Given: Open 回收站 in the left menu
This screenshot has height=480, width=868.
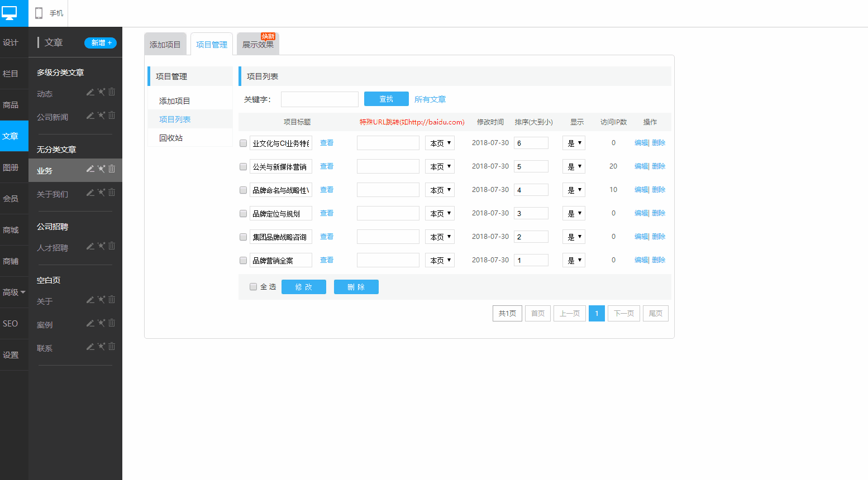Looking at the screenshot, I should pos(171,138).
